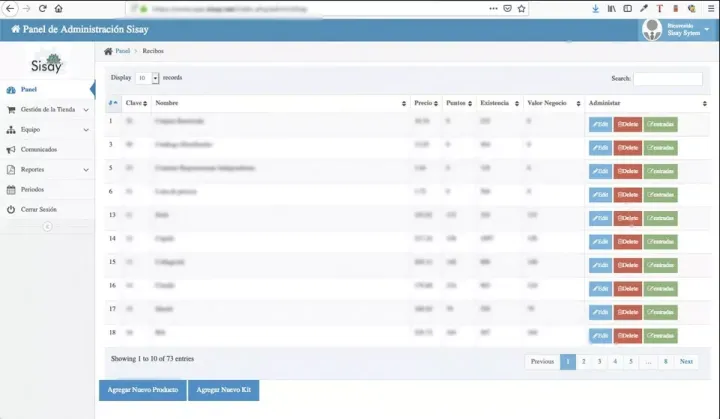Screen dimensions: 720x419
Task: Collapse the sidebar with the round arrow toggle
Action: coord(47,226)
